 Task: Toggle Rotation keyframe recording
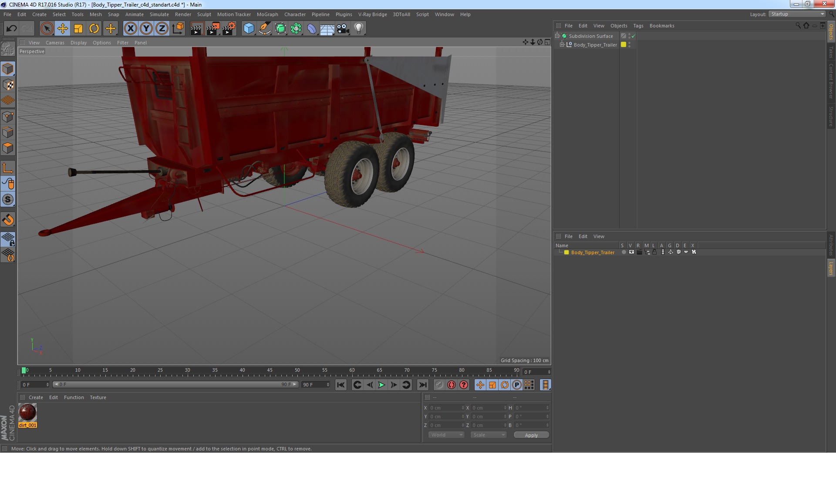point(505,385)
